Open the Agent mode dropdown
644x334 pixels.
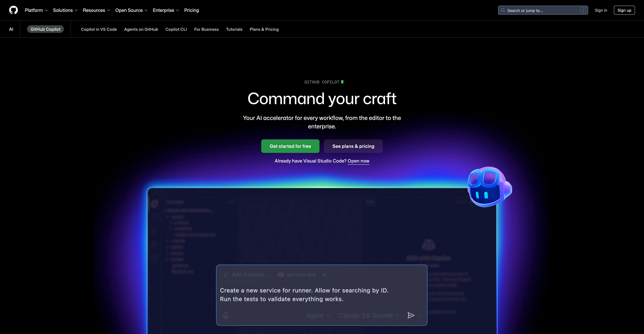pos(318,315)
